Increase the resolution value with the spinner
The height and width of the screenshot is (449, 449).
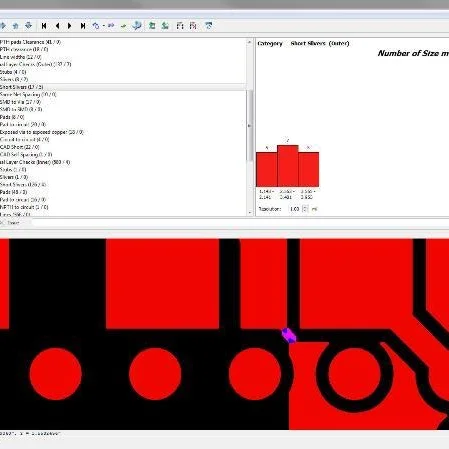305,207
